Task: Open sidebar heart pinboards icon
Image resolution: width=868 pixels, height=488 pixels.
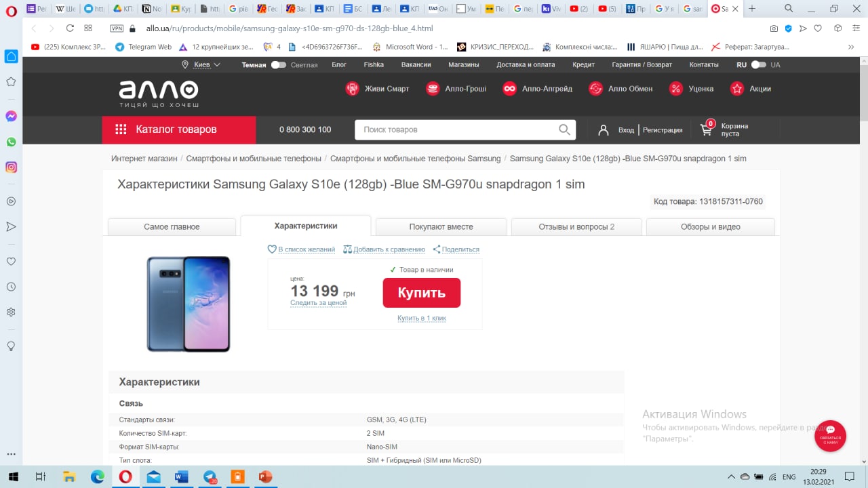Action: pos(11,262)
